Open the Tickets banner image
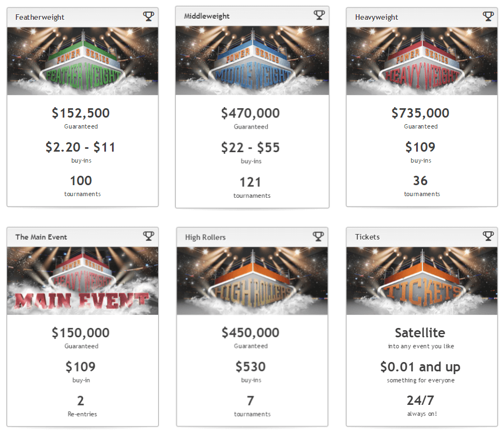Viewport: 504px width, 434px height. [x=422, y=281]
